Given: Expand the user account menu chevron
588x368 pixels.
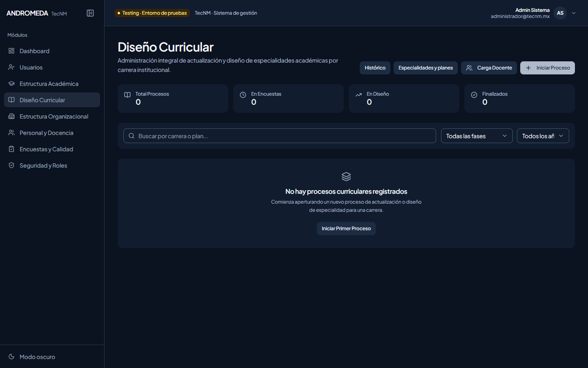Looking at the screenshot, I should pos(574,13).
